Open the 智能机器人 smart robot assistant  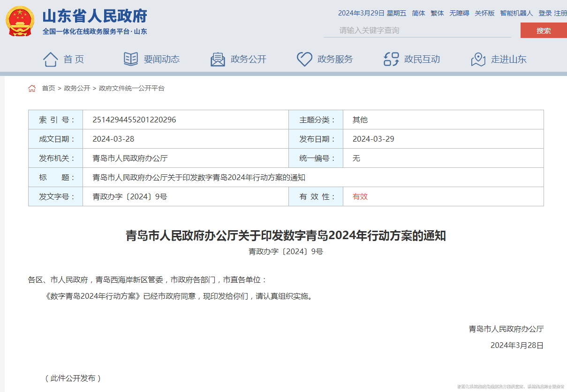(x=516, y=13)
